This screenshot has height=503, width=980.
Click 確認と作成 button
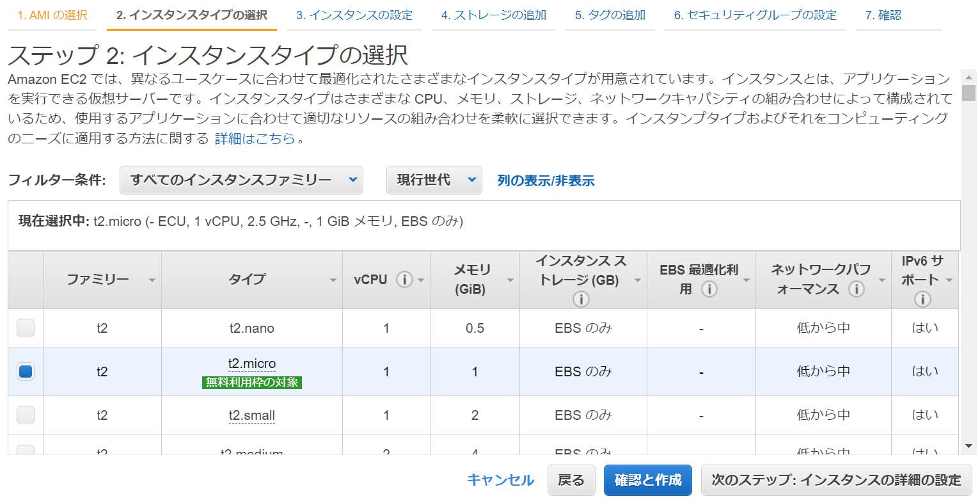648,480
